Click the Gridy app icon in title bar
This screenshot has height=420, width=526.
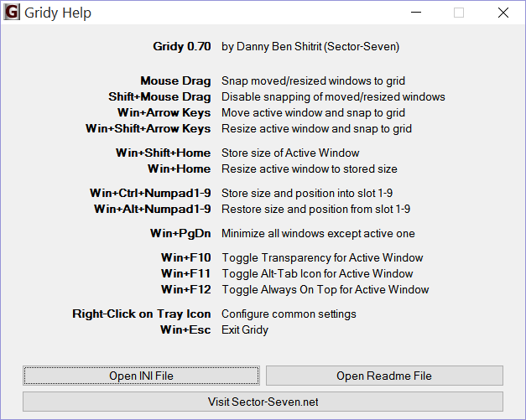tap(12, 12)
